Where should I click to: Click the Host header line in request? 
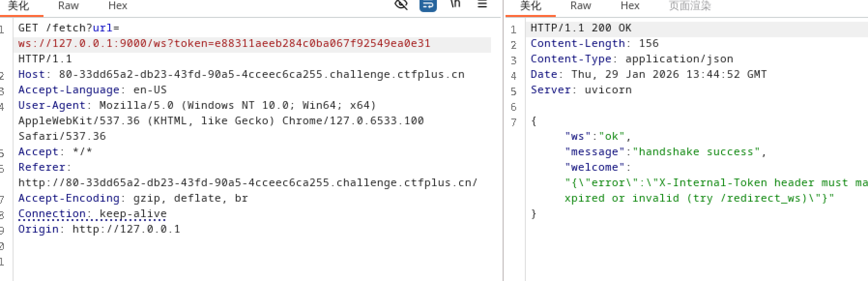pos(241,74)
